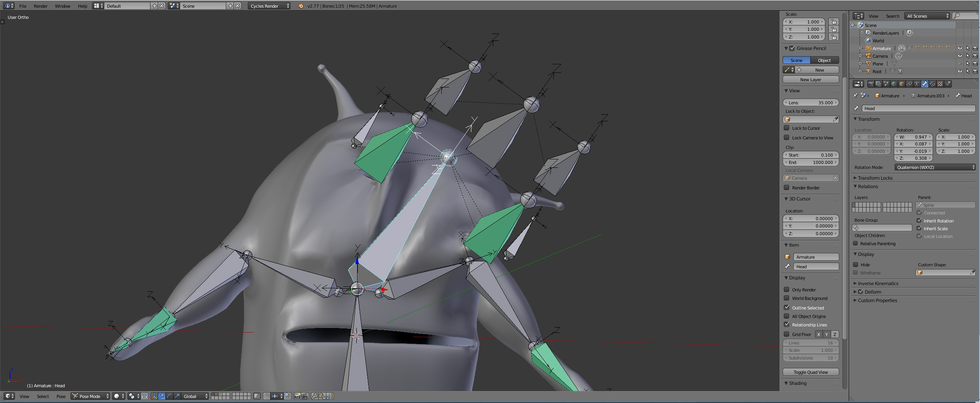
Task: Expand the Inverse Kinematics panel
Action: (877, 283)
